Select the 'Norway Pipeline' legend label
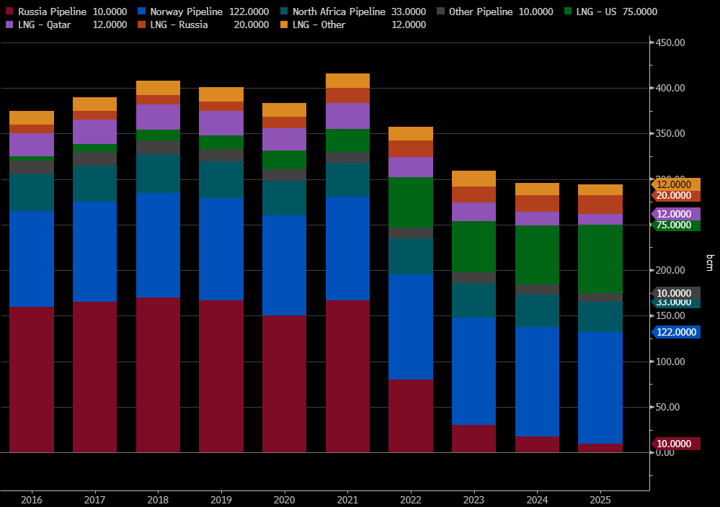 186,12
